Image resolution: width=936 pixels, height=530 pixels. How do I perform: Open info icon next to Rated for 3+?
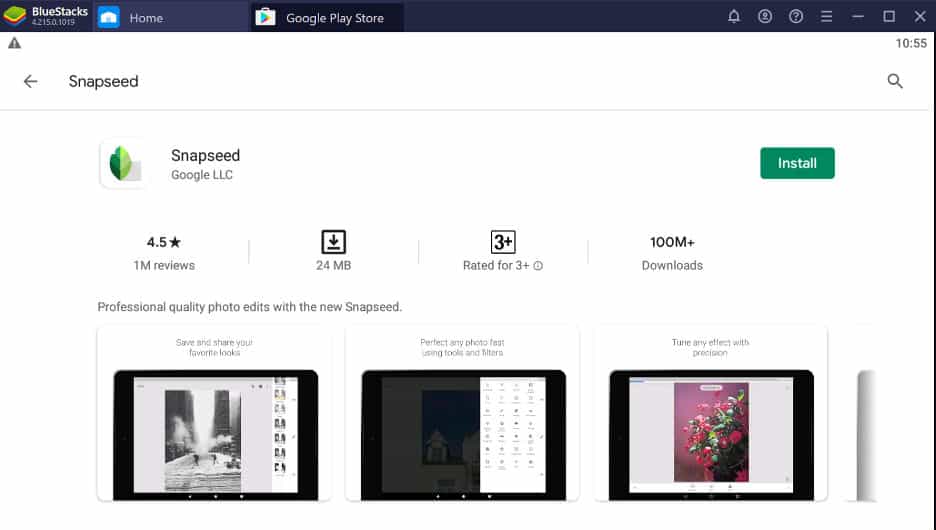(x=538, y=266)
